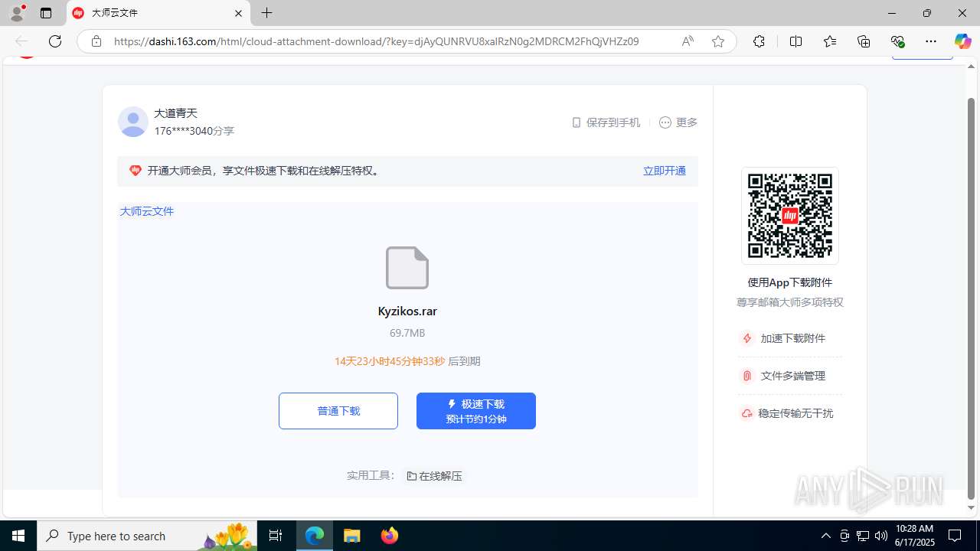Image resolution: width=980 pixels, height=551 pixels.
Task: Click the 普通下载 button
Action: [338, 411]
